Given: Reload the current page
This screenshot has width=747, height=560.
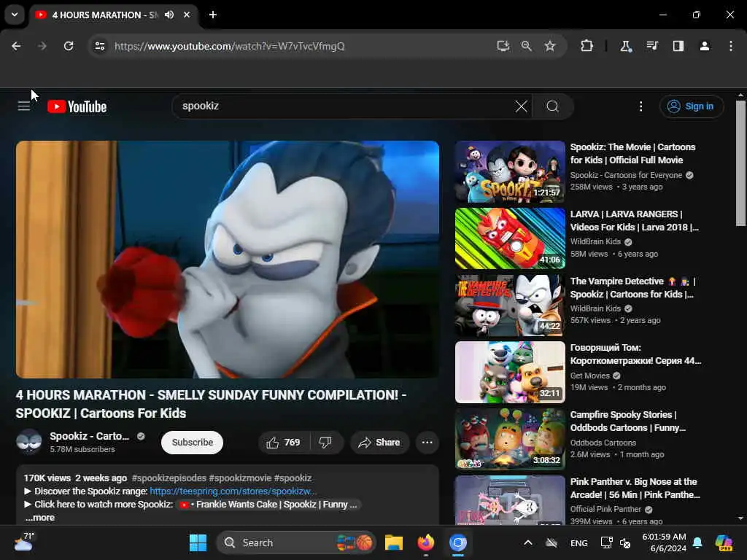Looking at the screenshot, I should pyautogui.click(x=69, y=46).
